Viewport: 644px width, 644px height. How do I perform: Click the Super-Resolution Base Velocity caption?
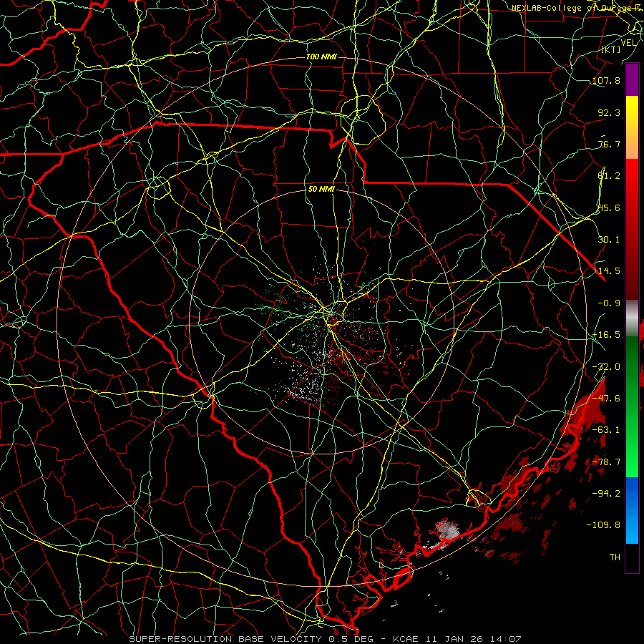325,639
